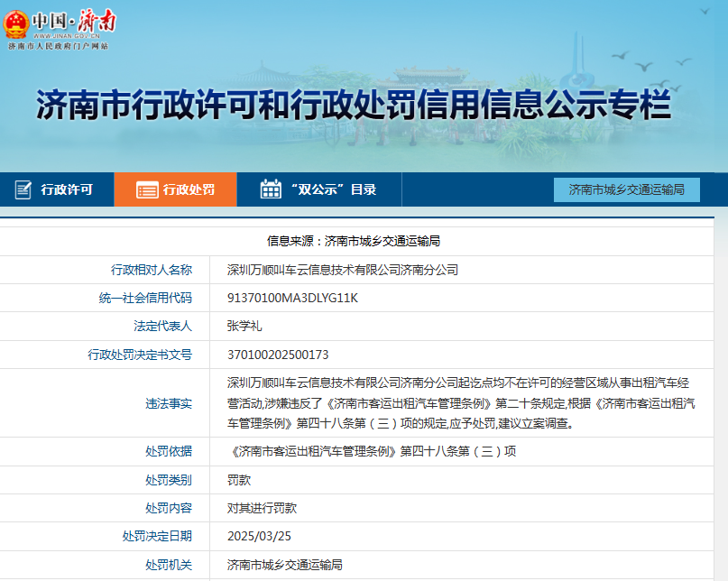
Task: Select the 处罚依据 label
Action: tap(169, 451)
